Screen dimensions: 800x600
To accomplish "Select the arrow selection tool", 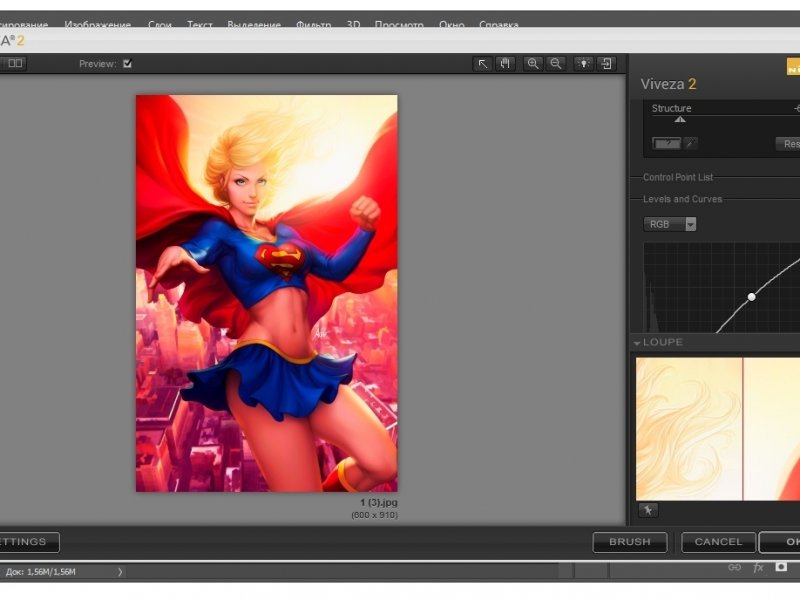I will click(482, 64).
